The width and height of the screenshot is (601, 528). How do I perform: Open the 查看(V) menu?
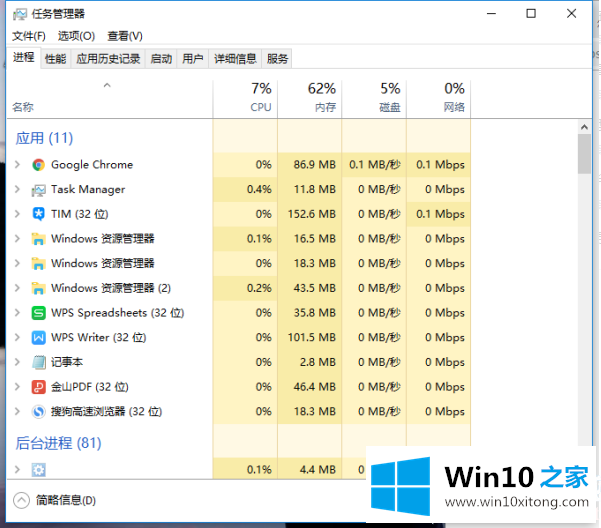point(125,36)
